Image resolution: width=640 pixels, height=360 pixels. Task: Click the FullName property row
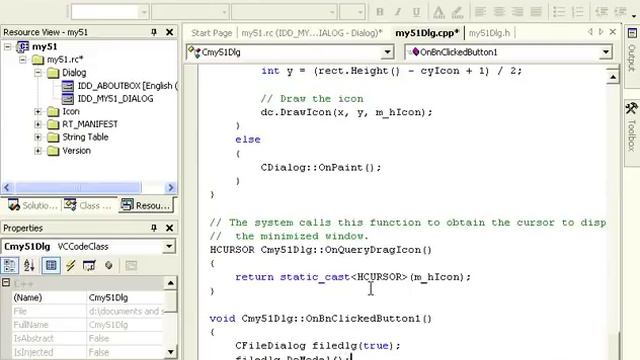pos(88,325)
